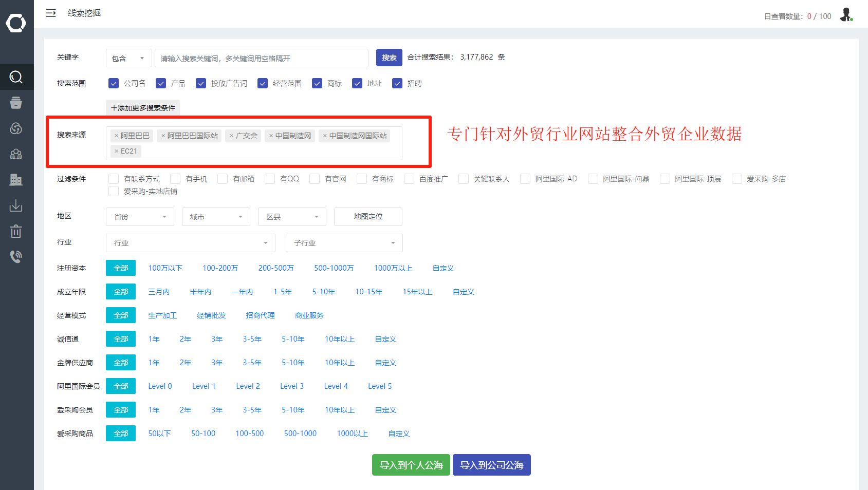Screen dimensions: 868x490
Task: Open the aperture-shaped sidebar icon
Action: [16, 128]
